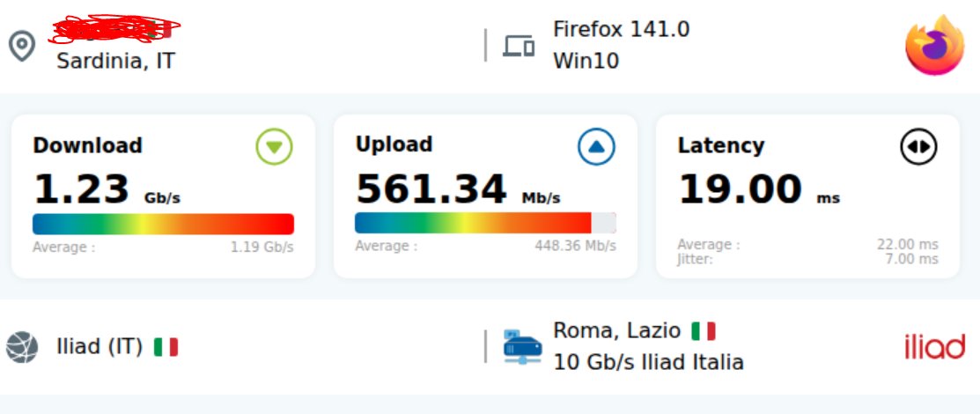Click the 1.23 Gb/s download value

(x=107, y=189)
